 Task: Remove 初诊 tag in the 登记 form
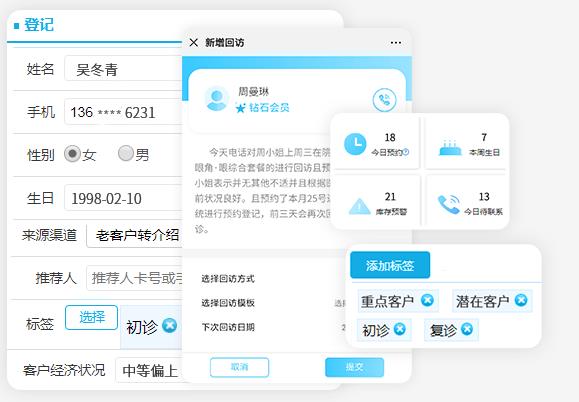click(169, 326)
